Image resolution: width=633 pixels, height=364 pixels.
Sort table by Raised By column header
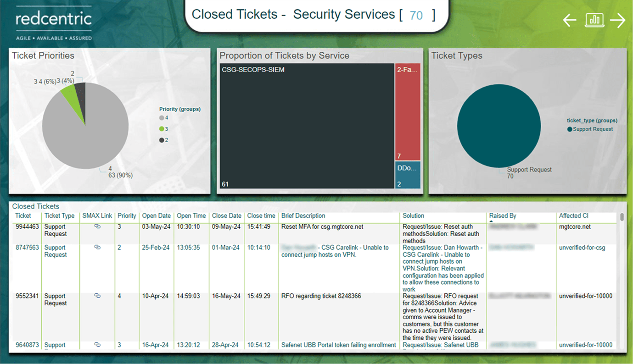click(503, 215)
